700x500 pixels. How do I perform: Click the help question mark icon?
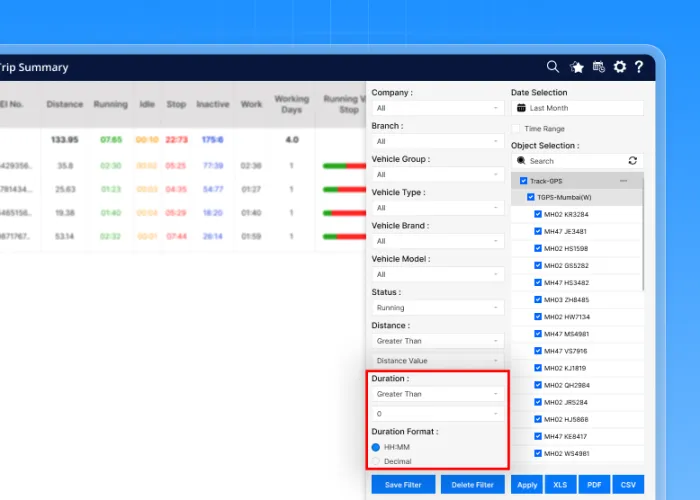coord(639,67)
